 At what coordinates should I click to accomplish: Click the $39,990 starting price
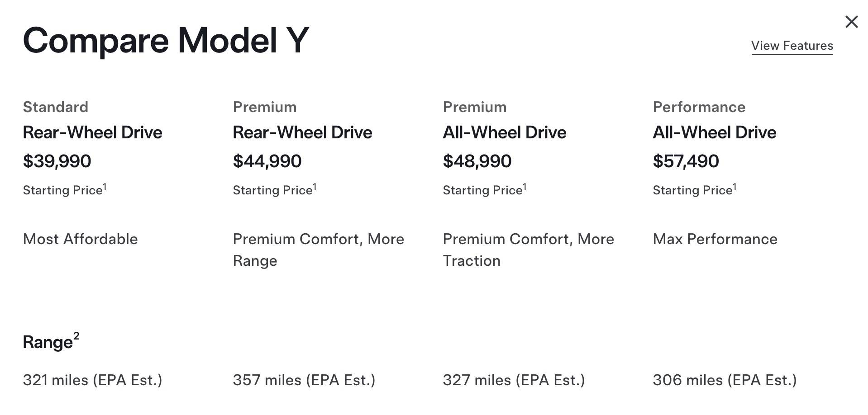click(x=57, y=161)
